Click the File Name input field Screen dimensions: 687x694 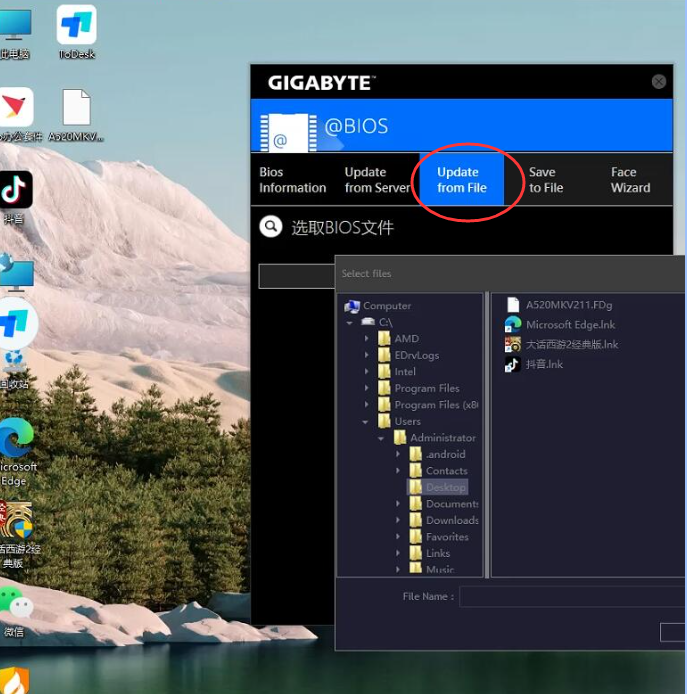coord(570,597)
